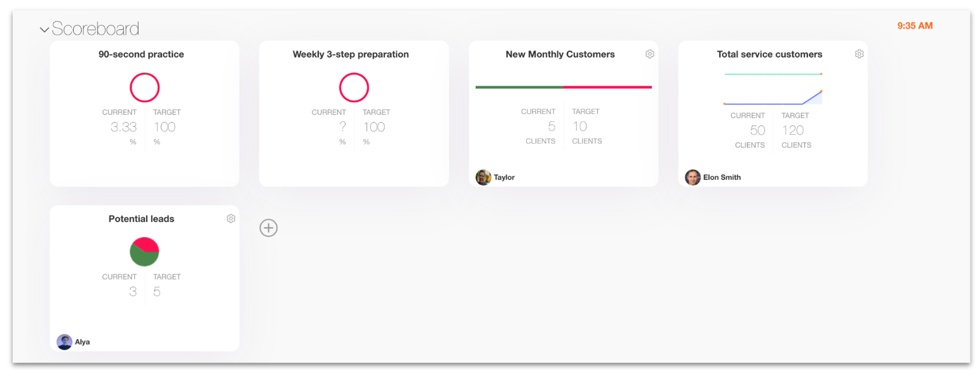Open settings gear on Potential leads
Viewport: 980px width, 376px height.
coord(231,218)
